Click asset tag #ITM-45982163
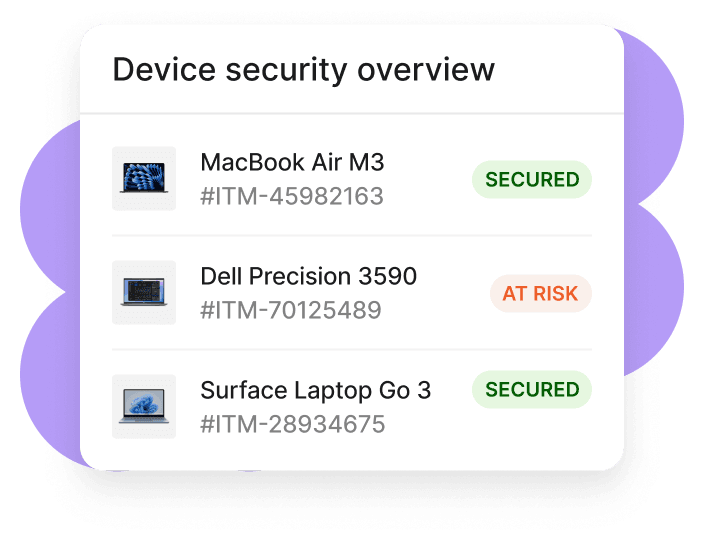 click(x=292, y=196)
